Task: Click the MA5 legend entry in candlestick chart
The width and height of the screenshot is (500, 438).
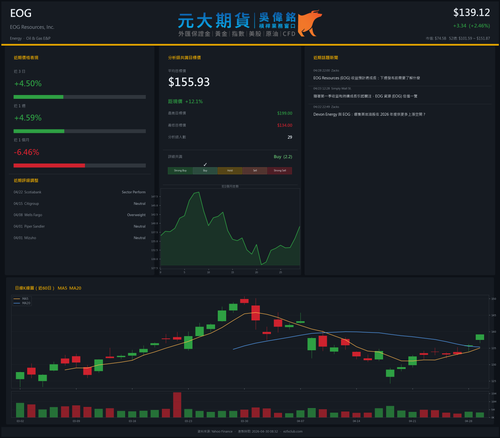Action: pos(21,299)
